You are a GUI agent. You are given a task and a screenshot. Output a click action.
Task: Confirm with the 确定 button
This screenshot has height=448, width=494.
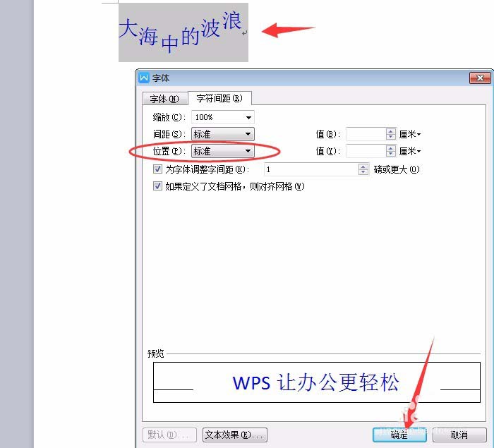click(x=399, y=435)
